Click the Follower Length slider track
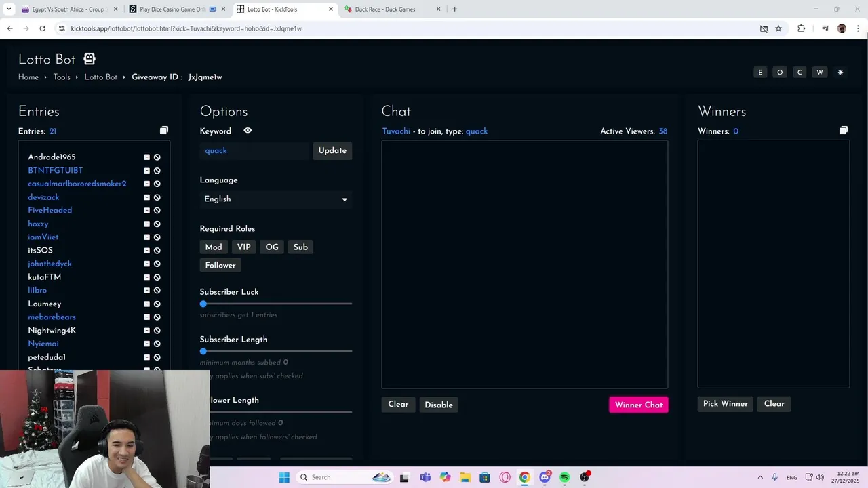The width and height of the screenshot is (868, 488). pyautogui.click(x=281, y=412)
